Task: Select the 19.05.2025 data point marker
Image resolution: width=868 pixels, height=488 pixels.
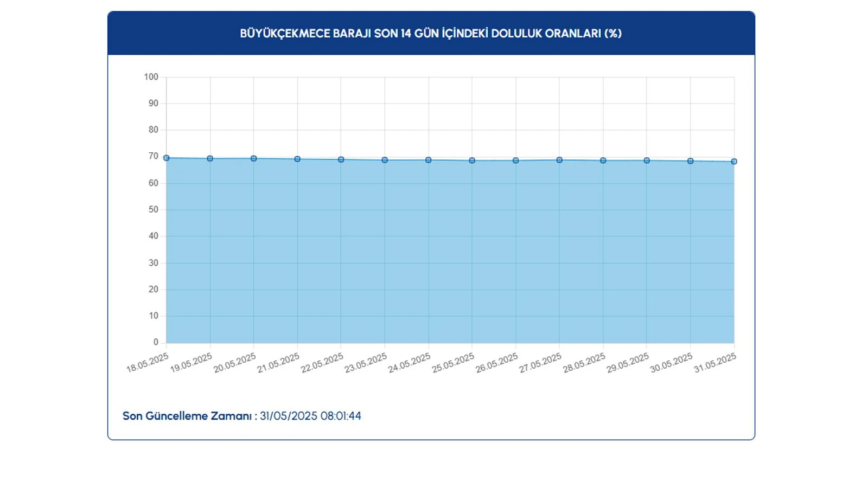Action: [x=210, y=159]
